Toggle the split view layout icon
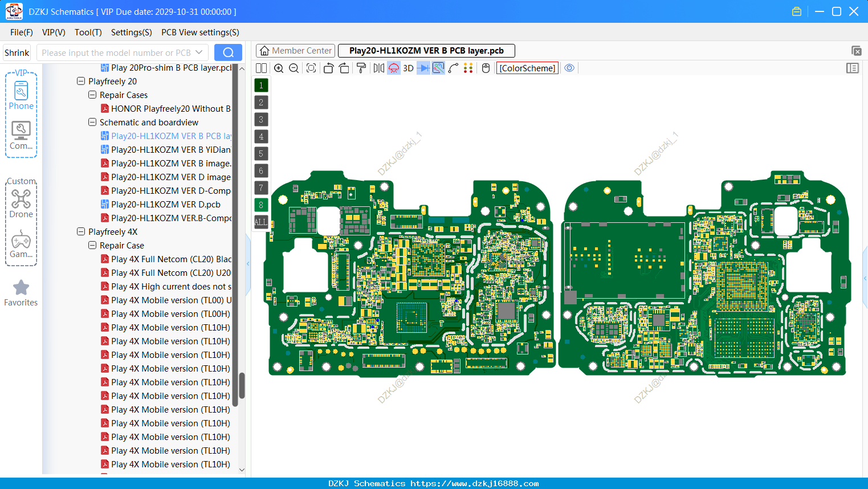Screen dimensions: 868x489 coord(261,68)
